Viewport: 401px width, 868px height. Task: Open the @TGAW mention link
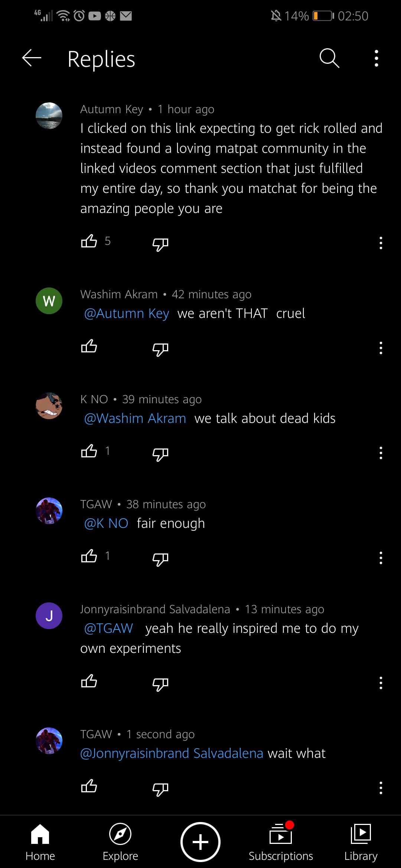(x=108, y=628)
